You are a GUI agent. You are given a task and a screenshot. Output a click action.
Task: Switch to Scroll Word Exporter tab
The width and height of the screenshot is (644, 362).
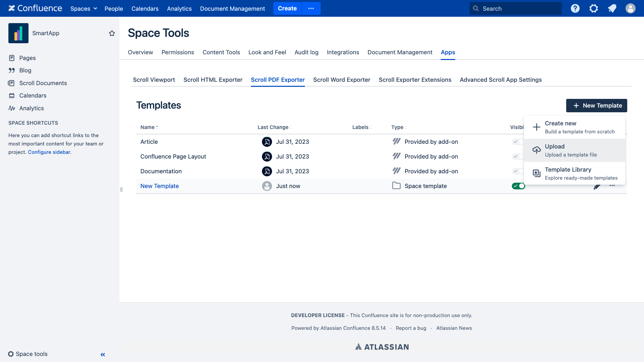point(341,80)
